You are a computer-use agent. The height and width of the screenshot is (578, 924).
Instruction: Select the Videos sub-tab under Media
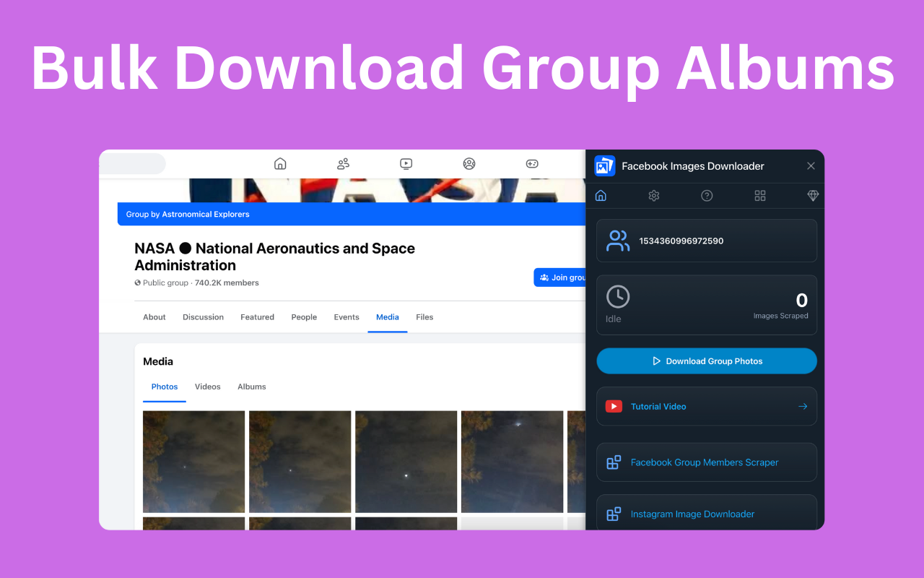click(x=208, y=387)
